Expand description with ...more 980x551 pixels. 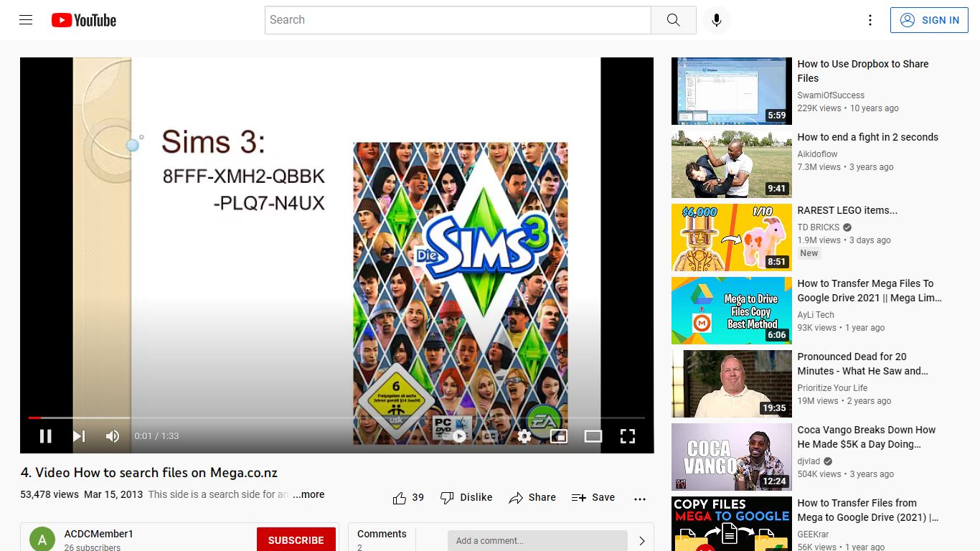[309, 494]
